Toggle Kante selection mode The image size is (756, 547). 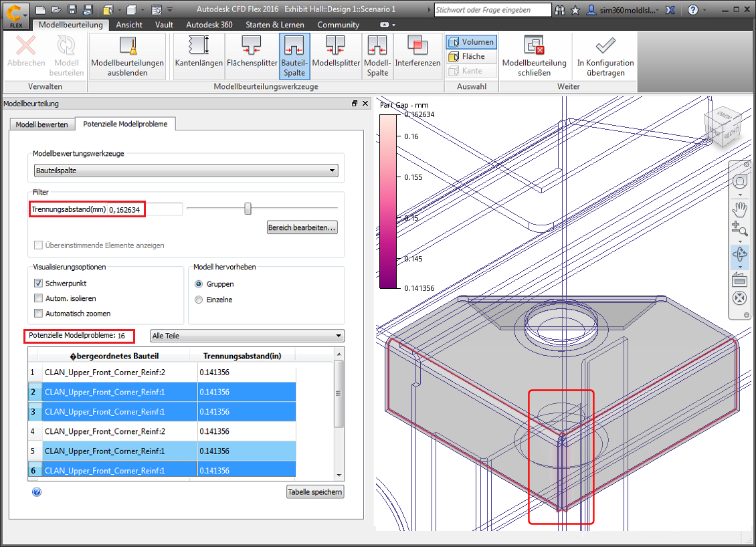coord(471,71)
